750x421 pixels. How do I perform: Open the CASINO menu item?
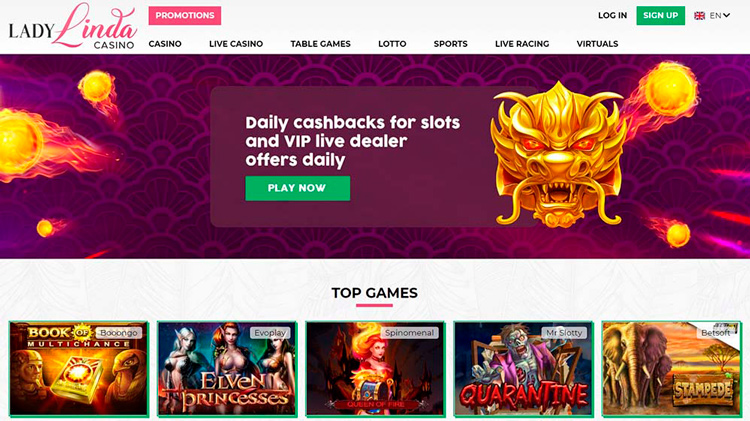click(165, 44)
